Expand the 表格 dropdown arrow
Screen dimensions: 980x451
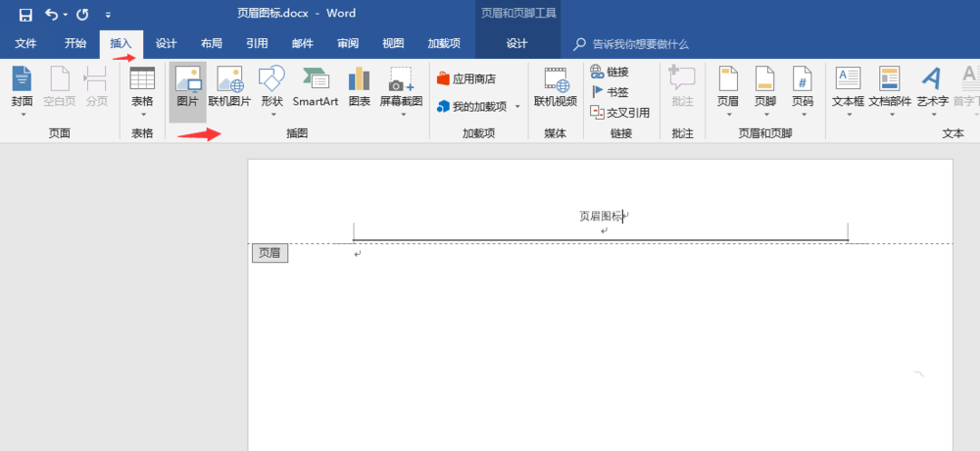point(142,115)
